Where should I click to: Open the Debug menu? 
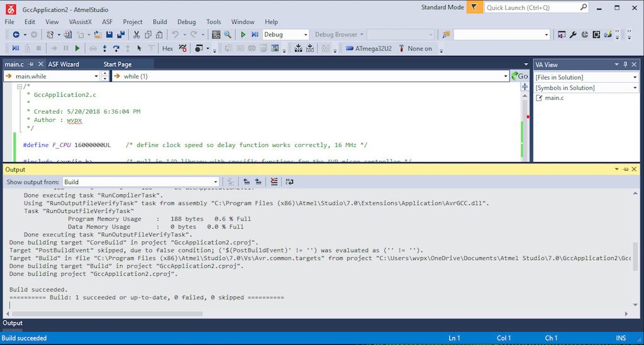186,22
